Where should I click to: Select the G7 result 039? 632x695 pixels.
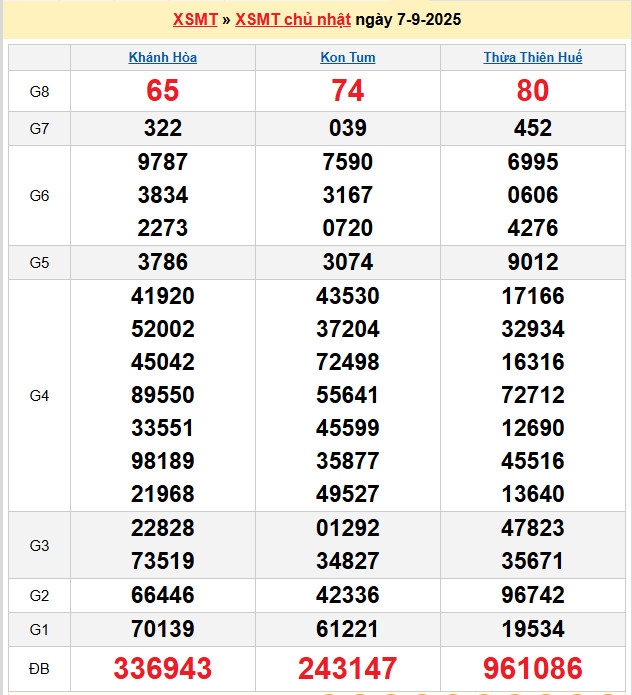pos(348,128)
